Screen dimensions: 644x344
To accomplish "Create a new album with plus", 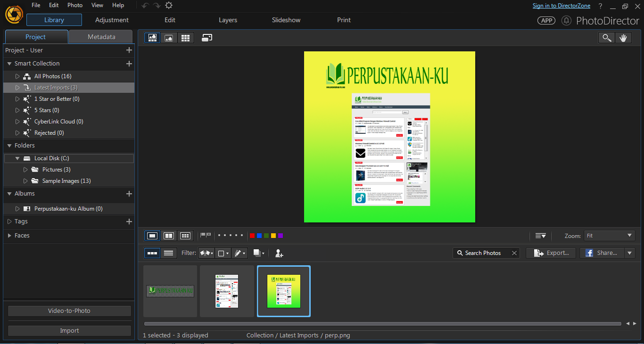I will pyautogui.click(x=129, y=194).
